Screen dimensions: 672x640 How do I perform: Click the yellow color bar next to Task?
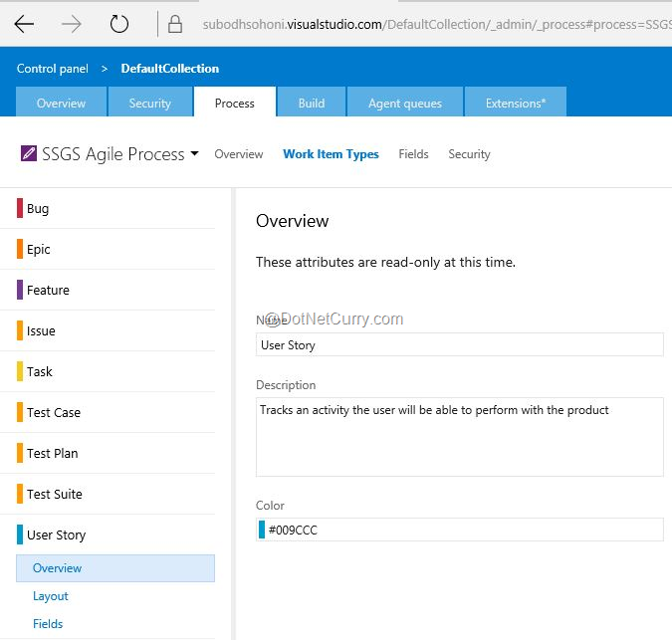[20, 371]
